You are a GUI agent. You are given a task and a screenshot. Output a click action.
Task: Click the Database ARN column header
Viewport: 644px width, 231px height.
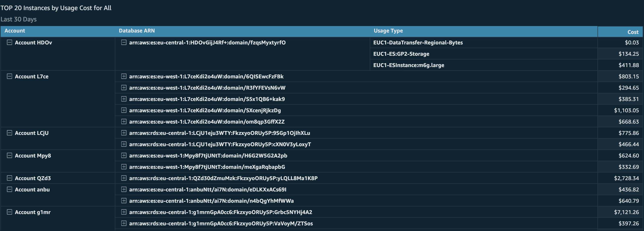pyautogui.click(x=137, y=31)
